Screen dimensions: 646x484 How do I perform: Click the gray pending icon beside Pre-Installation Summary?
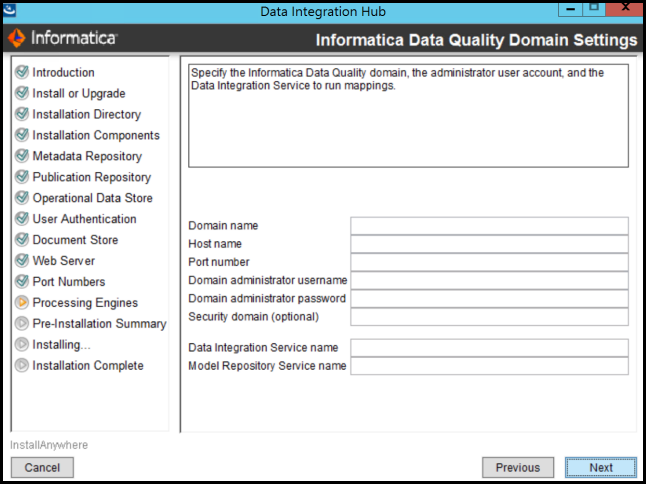pos(22,323)
